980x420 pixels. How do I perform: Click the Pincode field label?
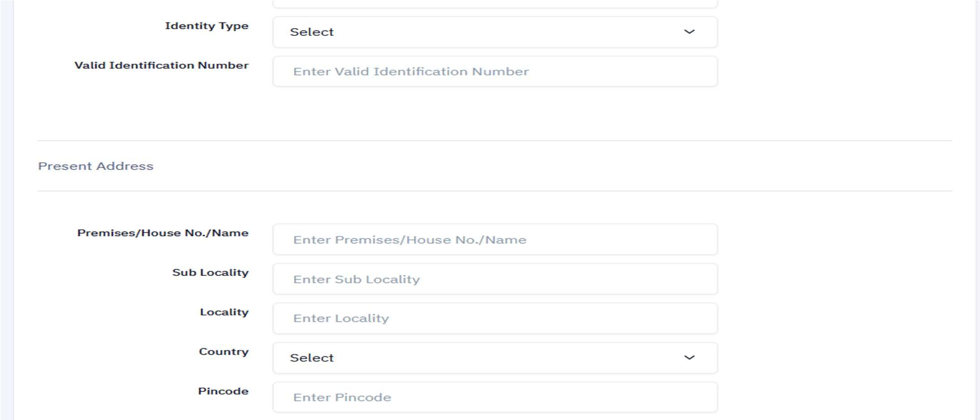coord(223,391)
